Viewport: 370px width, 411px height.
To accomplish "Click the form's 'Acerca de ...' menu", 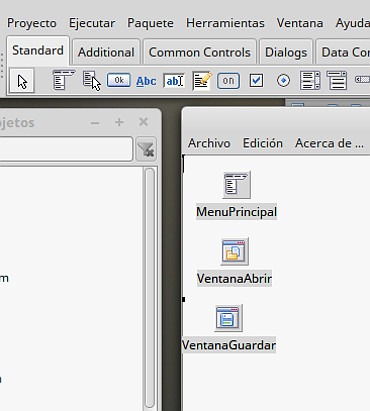I will tap(329, 143).
